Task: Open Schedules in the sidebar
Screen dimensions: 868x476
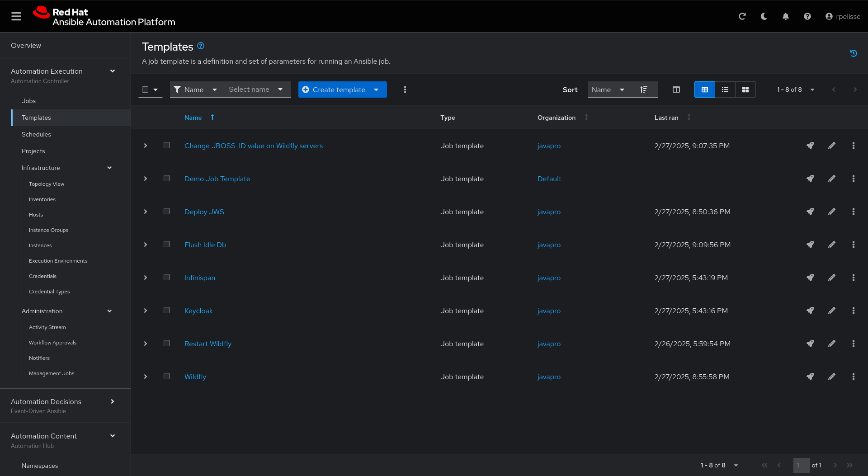Action: [36, 134]
